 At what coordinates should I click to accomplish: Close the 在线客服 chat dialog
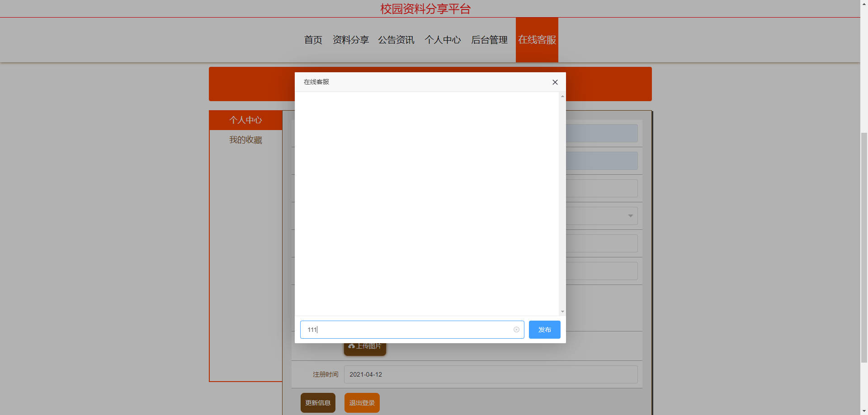pyautogui.click(x=555, y=82)
